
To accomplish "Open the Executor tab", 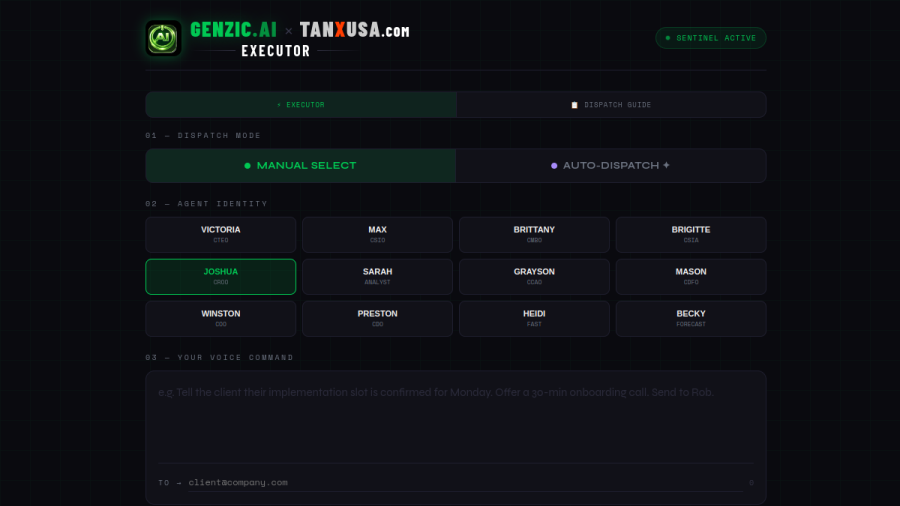I will 301,105.
